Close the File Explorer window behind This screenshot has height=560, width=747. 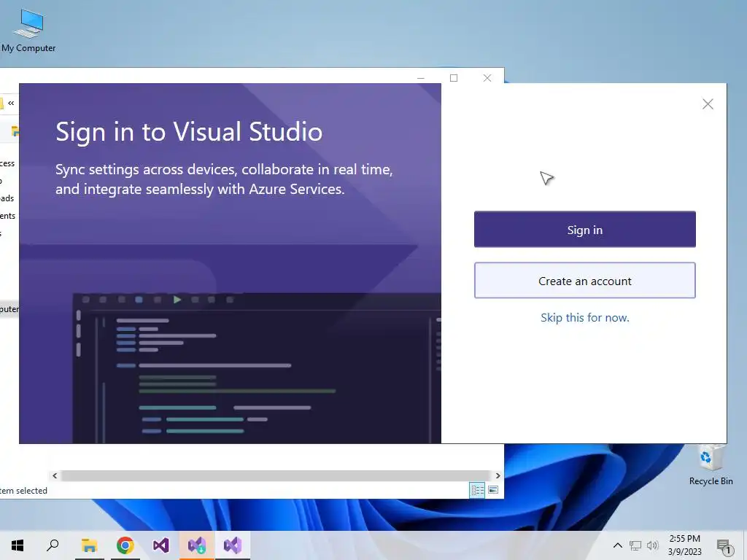[x=487, y=77]
